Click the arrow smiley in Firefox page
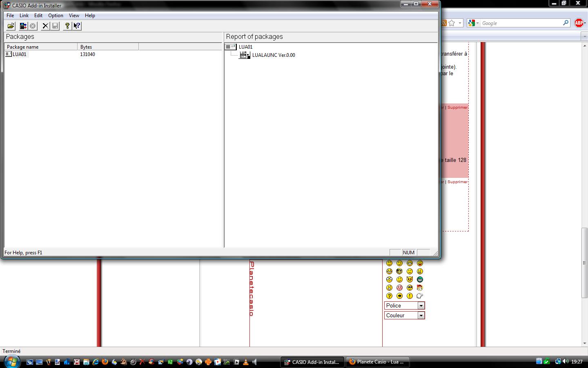588x368 pixels. click(399, 296)
